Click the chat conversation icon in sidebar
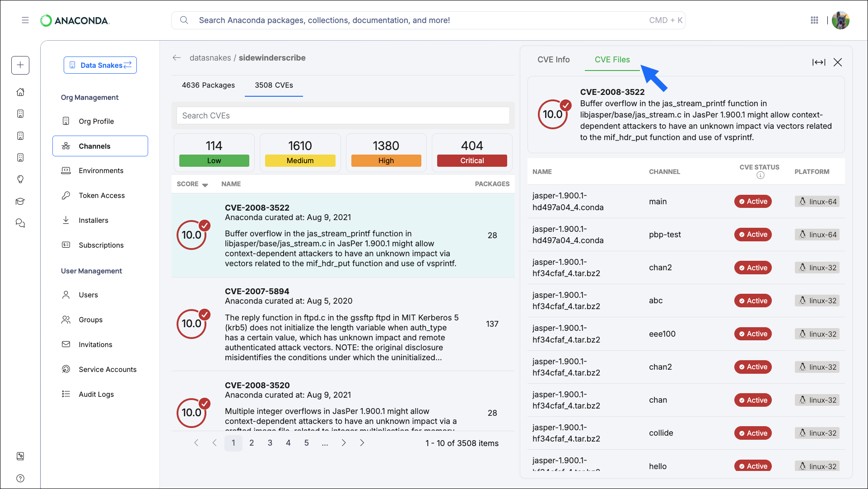Image resolution: width=868 pixels, height=489 pixels. pos(20,223)
